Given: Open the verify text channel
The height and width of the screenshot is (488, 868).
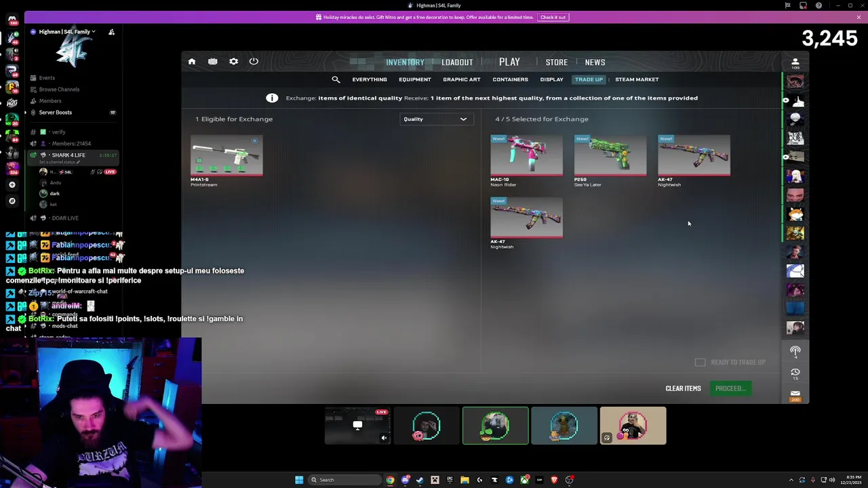Looking at the screenshot, I should coord(58,132).
